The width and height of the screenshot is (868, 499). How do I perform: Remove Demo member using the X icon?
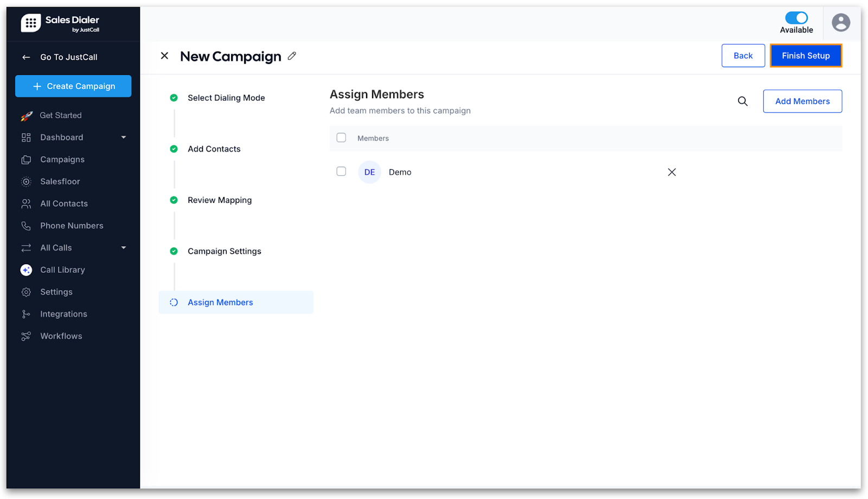point(672,172)
